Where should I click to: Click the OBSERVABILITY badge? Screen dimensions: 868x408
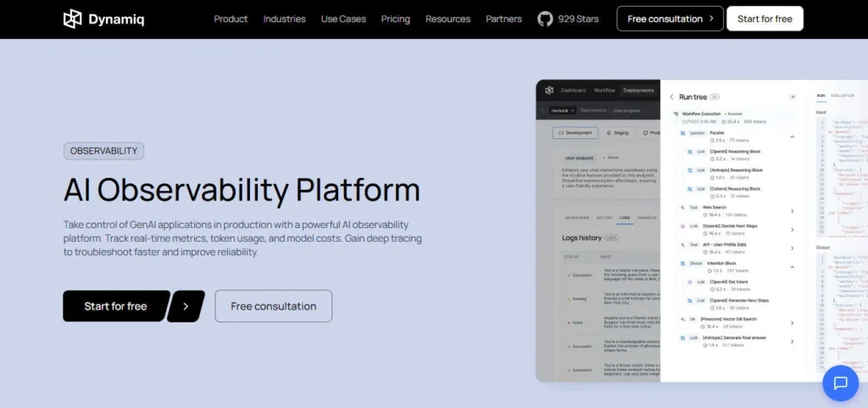(103, 151)
